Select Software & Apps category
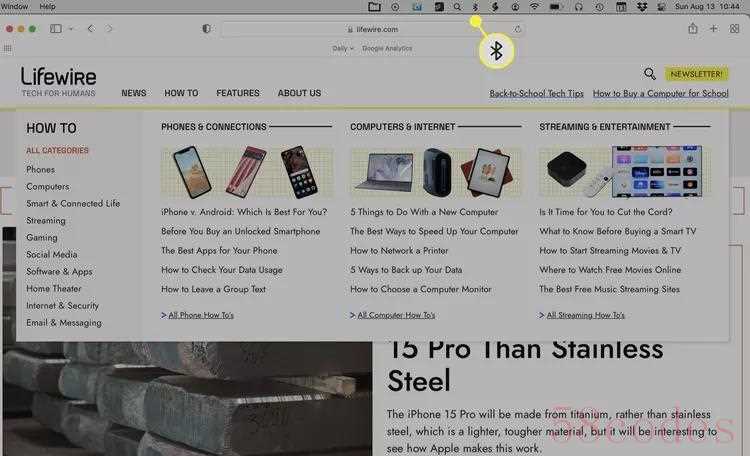This screenshot has height=456, width=750. coord(59,271)
